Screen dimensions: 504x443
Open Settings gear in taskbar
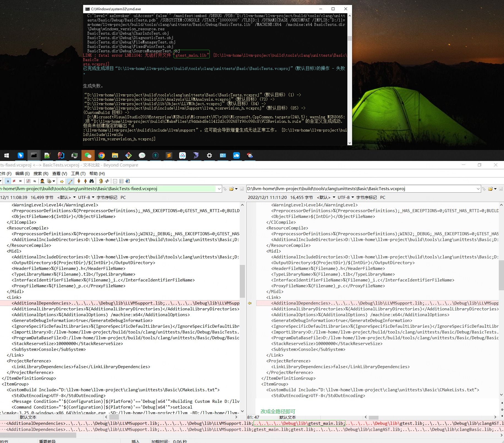coord(209,155)
